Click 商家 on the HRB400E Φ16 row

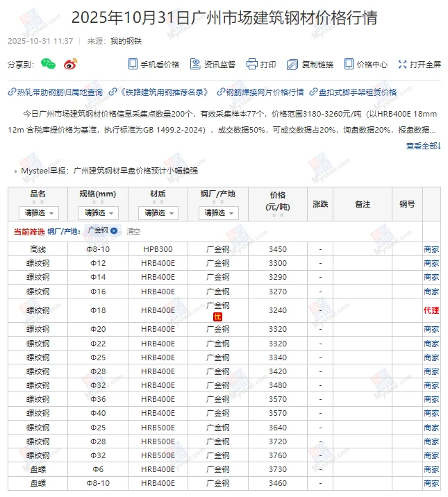pyautogui.click(x=431, y=292)
